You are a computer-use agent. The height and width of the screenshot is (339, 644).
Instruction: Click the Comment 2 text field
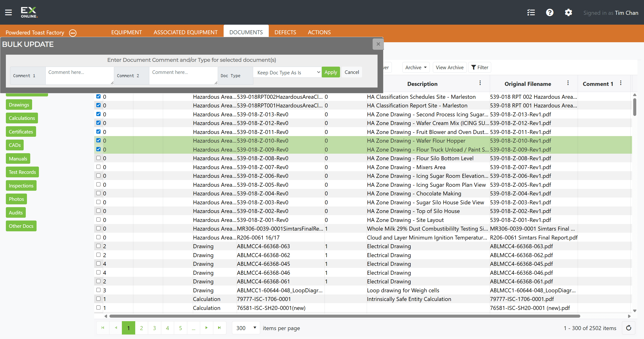pyautogui.click(x=183, y=76)
